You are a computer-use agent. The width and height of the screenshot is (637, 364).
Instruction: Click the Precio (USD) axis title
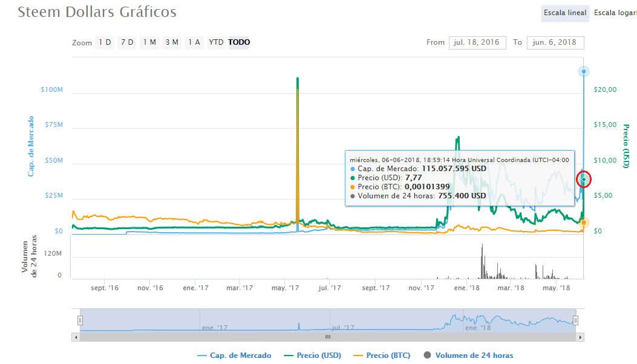coord(626,146)
